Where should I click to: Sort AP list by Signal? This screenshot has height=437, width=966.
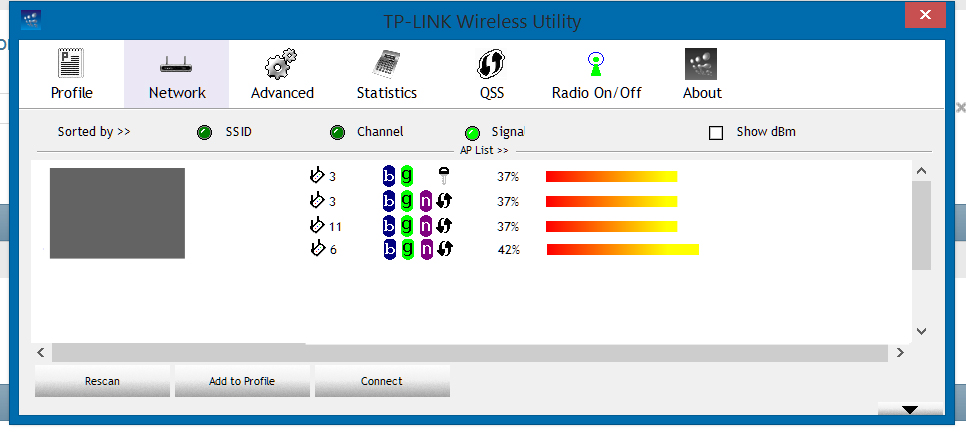pyautogui.click(x=473, y=133)
